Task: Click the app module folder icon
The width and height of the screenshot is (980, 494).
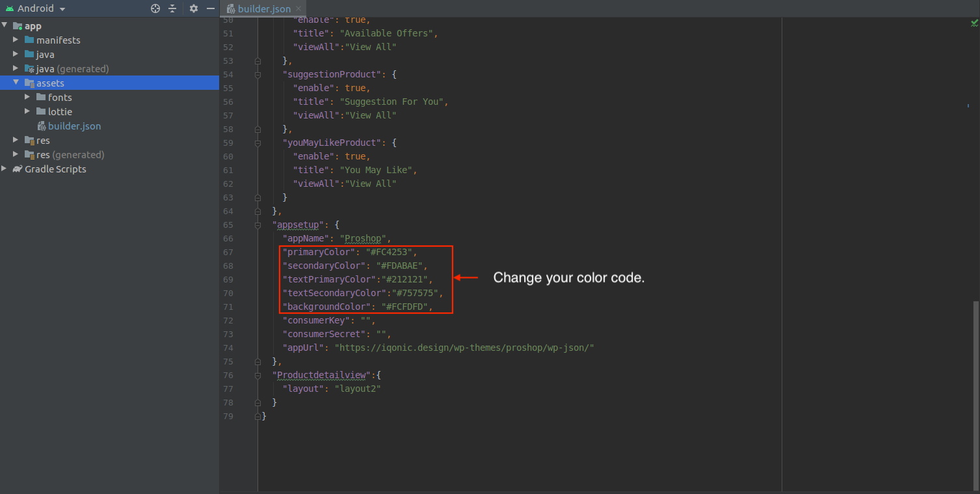Action: point(18,26)
